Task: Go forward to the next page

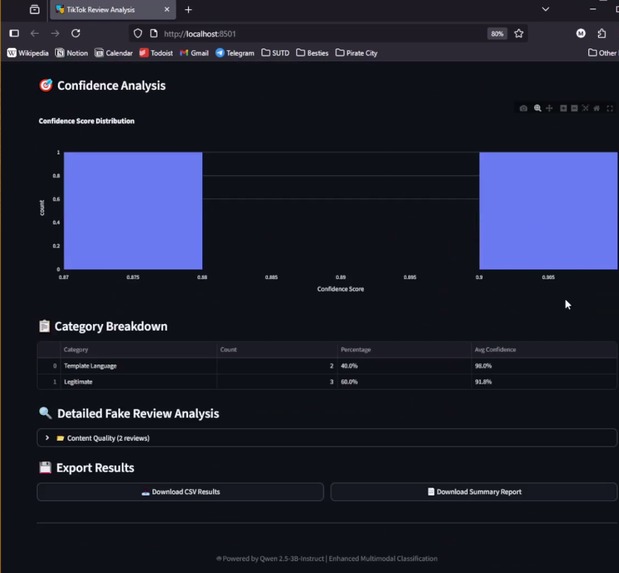Action: [x=55, y=34]
